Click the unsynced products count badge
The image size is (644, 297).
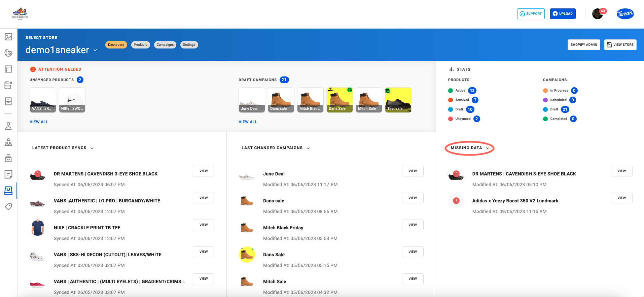(x=80, y=80)
